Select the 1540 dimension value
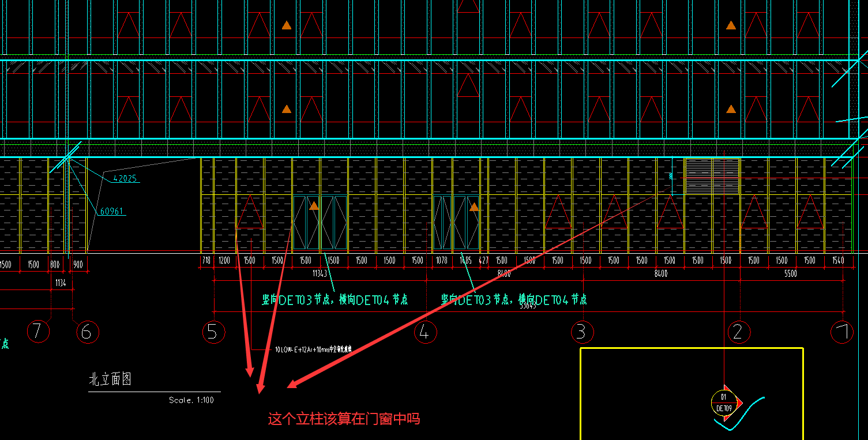This screenshot has width=868, height=440. coord(838,261)
